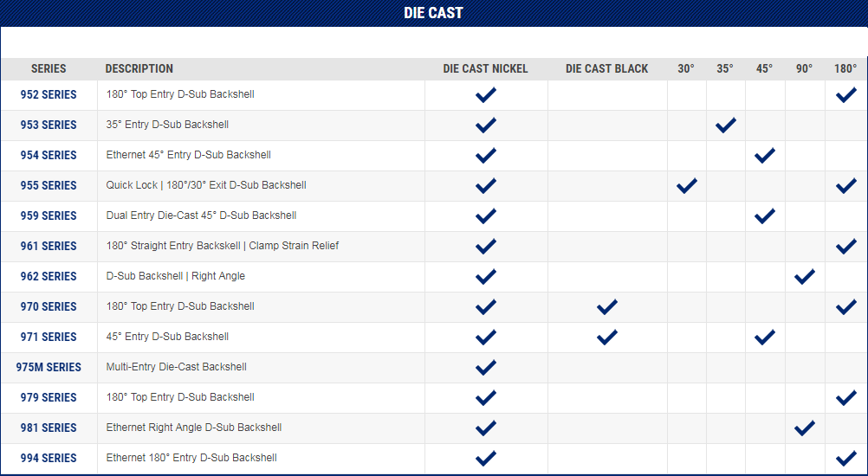Click the 981 SERIES 90° checkmark
The width and height of the screenshot is (868, 476).
(x=804, y=428)
